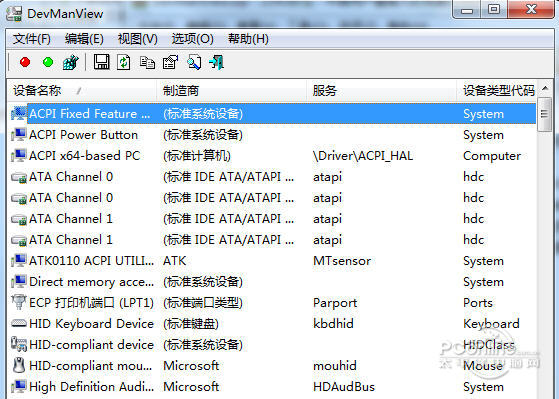
Task: Click the floppy disk Save icon
Action: pyautogui.click(x=102, y=62)
